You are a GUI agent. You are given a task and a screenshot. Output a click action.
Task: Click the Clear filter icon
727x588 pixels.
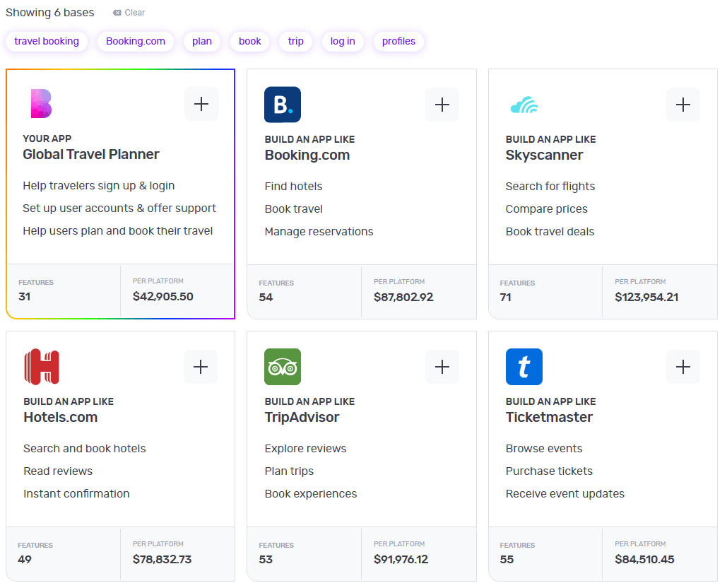tap(117, 13)
